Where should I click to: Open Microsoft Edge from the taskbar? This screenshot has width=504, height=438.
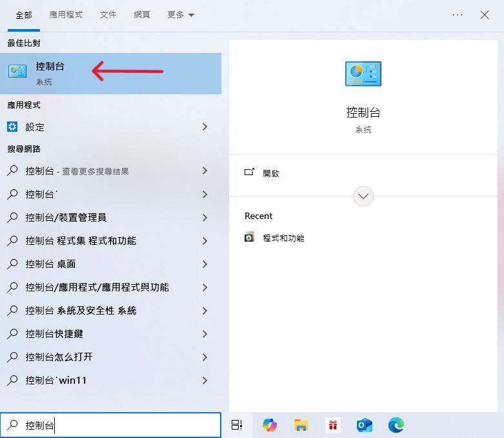coord(396,425)
